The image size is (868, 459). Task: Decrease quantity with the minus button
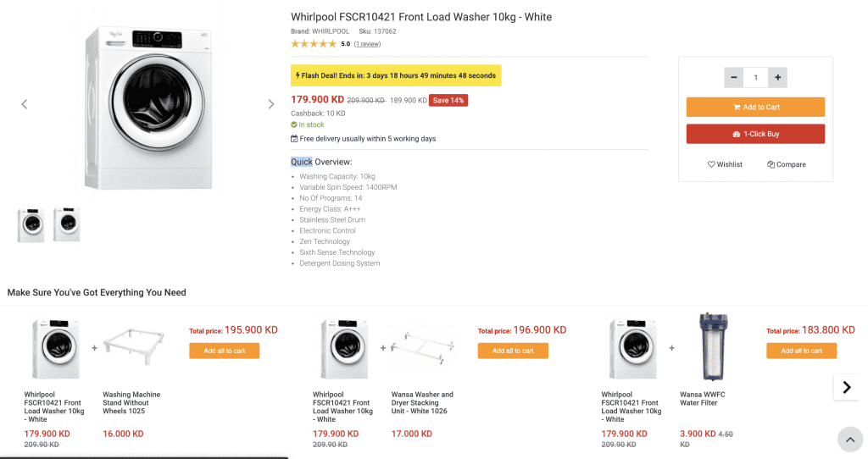[x=733, y=78]
